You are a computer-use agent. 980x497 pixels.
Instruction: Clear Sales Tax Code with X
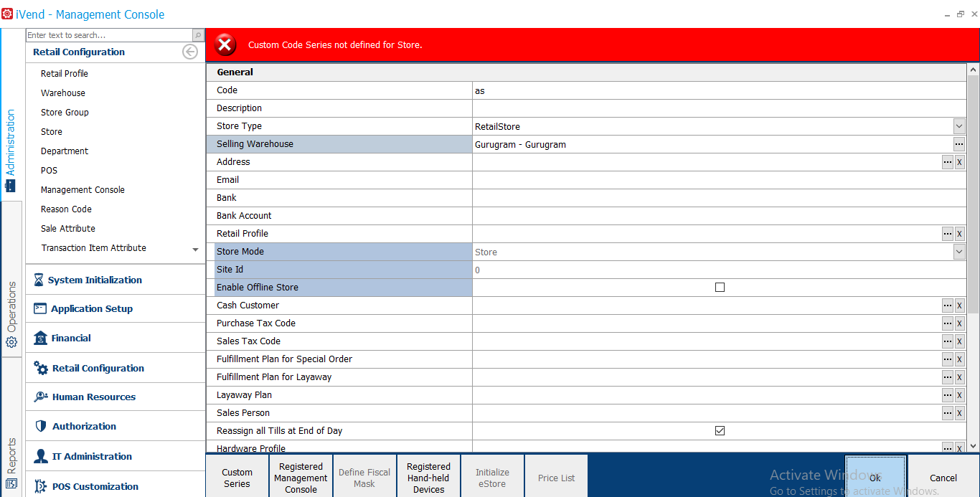959,341
